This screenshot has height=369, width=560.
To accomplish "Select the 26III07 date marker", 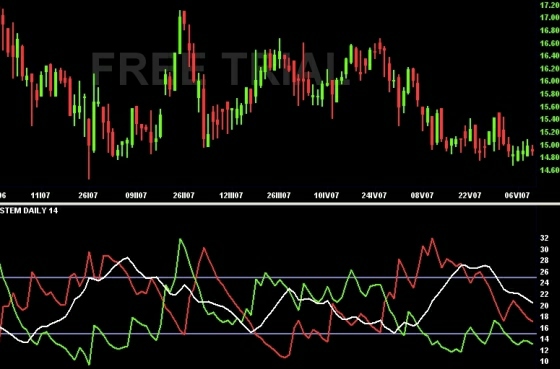I will click(279, 195).
